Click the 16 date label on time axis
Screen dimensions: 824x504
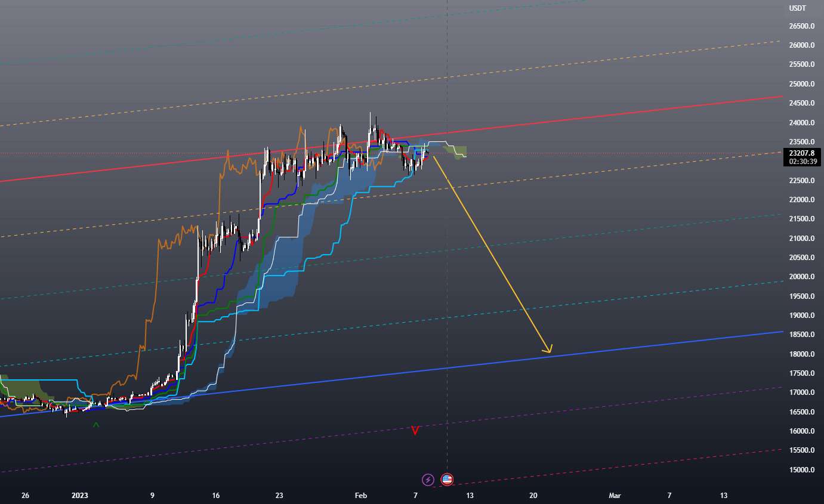pos(216,496)
